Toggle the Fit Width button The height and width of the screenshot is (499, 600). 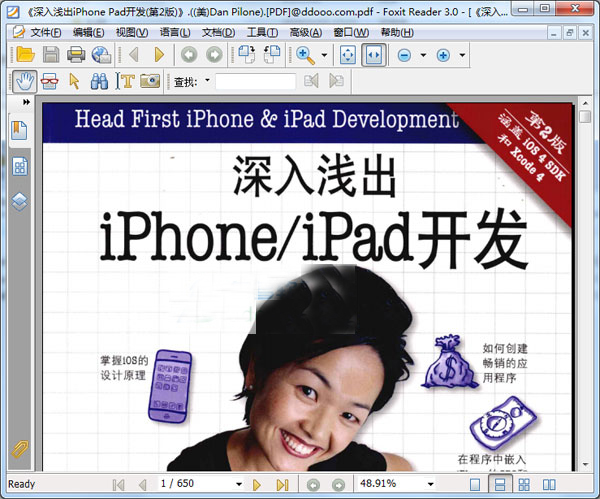[x=373, y=55]
